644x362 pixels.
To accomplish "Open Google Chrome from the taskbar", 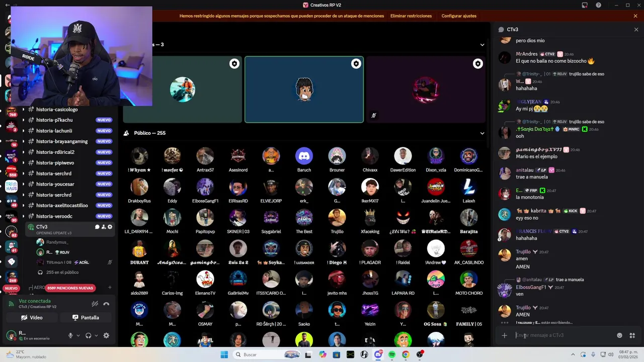I will click(406, 354).
